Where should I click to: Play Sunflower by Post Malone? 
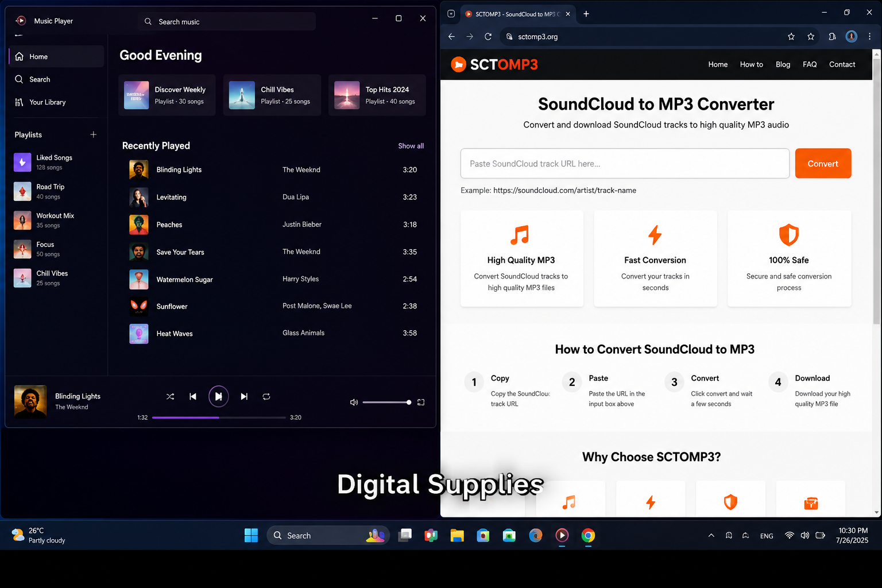[x=273, y=306]
